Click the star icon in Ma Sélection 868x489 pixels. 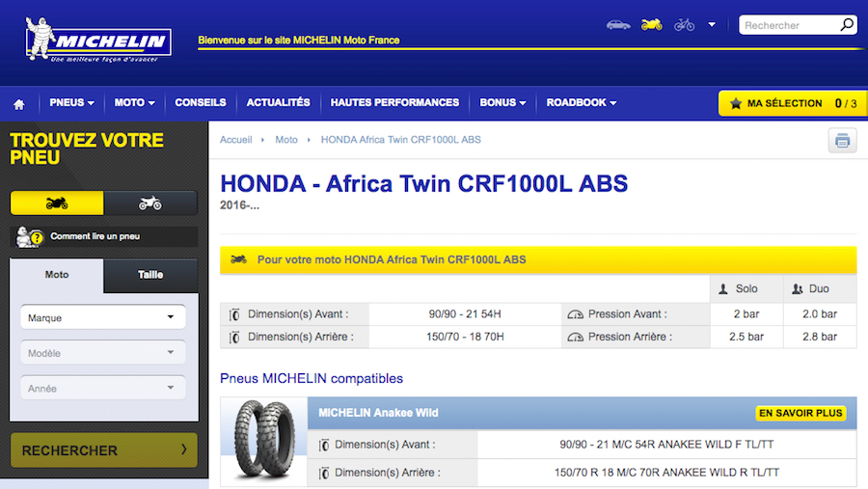pyautogui.click(x=736, y=103)
